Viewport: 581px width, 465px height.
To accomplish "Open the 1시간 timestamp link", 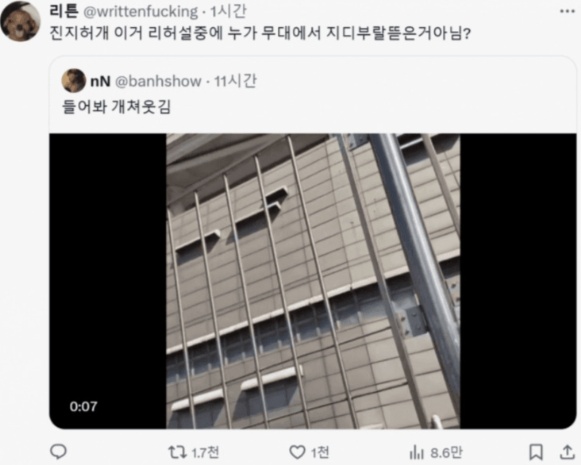I will coord(228,12).
